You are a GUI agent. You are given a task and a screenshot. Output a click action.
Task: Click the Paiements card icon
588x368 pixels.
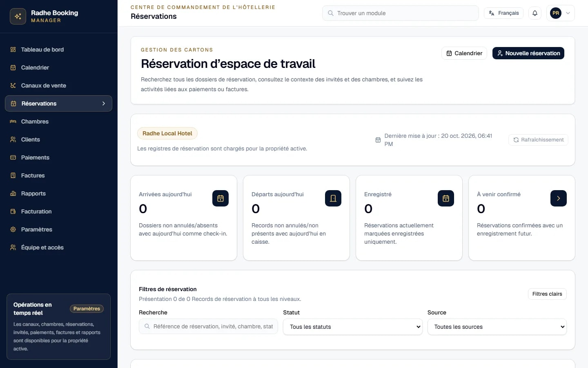(x=13, y=157)
